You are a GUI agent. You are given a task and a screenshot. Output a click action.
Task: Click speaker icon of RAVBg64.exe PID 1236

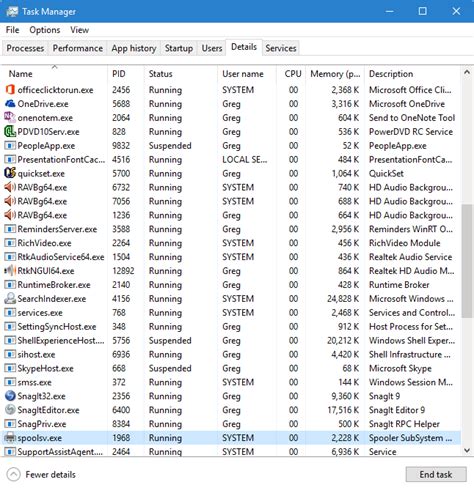[10, 215]
